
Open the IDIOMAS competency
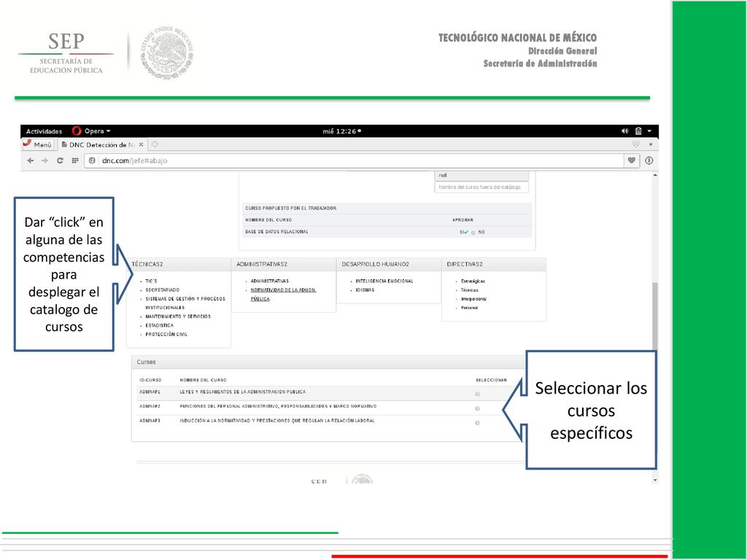coord(365,290)
